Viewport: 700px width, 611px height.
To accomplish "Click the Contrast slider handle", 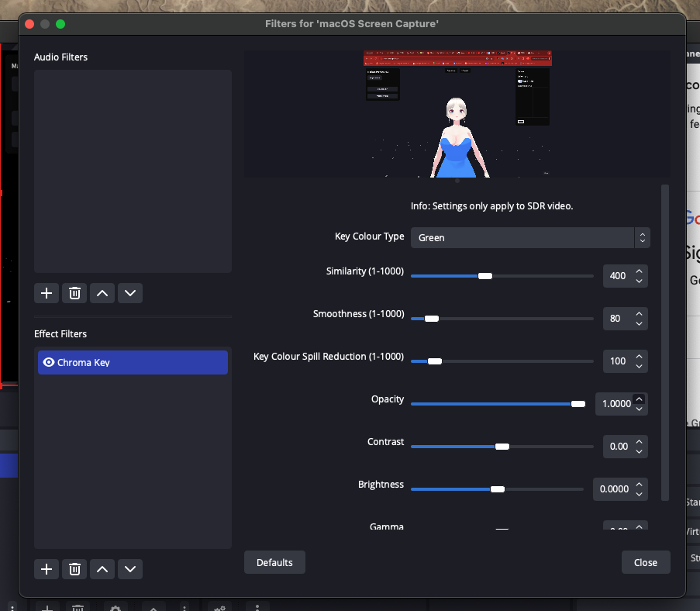I will (502, 447).
